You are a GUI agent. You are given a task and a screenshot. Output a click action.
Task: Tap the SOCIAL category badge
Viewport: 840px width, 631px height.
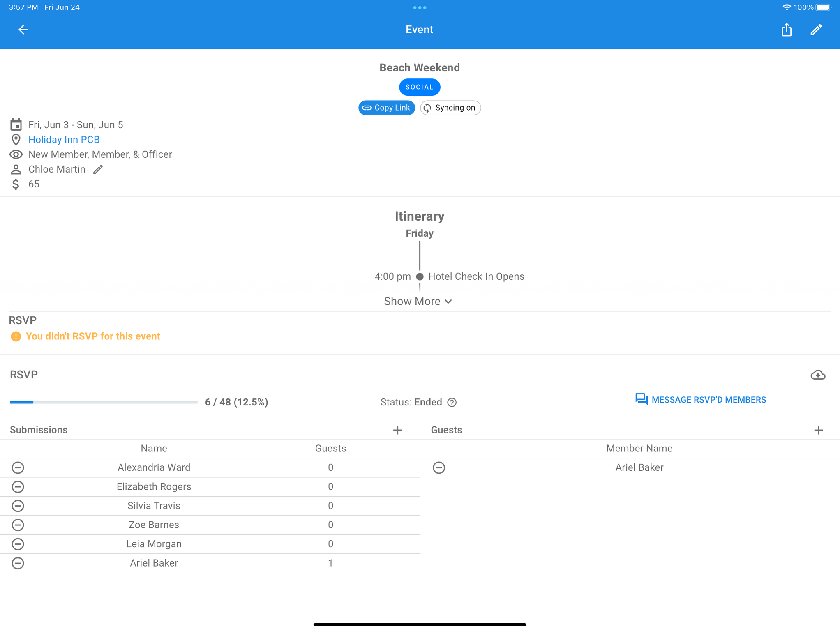pos(419,87)
